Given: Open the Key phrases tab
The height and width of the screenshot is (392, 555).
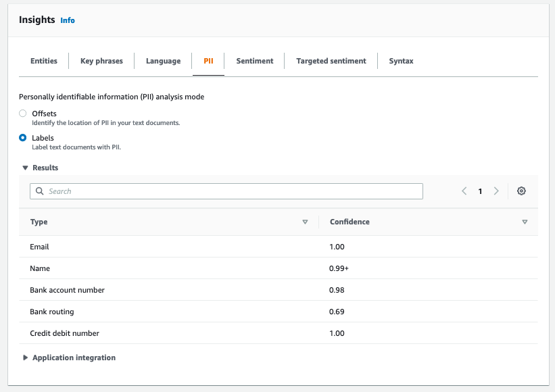Looking at the screenshot, I should (101, 61).
